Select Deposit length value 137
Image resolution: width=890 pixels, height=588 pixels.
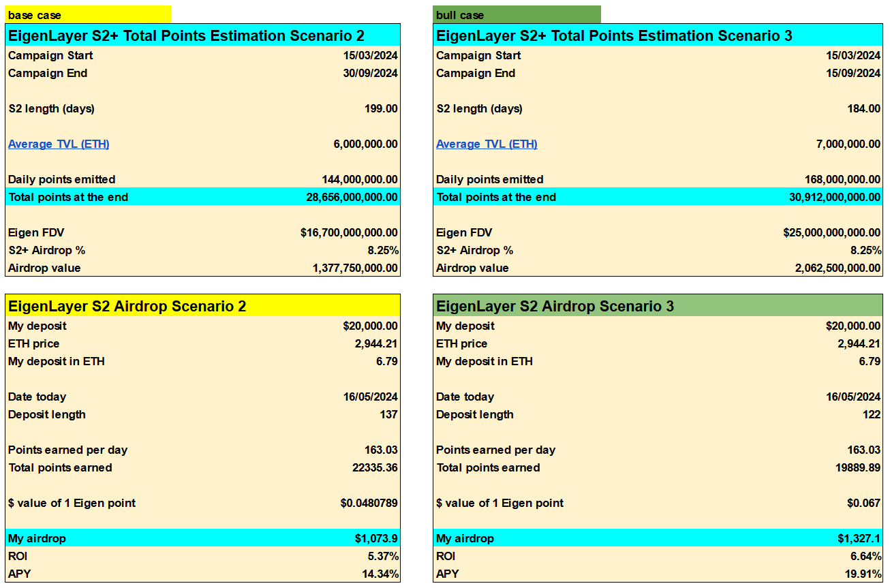point(389,414)
